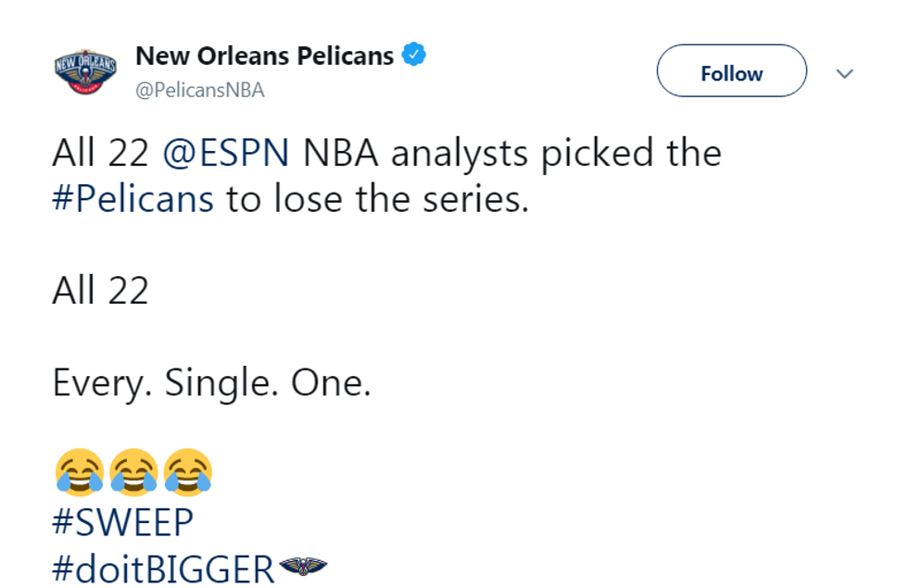Open the @ESPN mention link
908x588 pixels.
pos(225,153)
